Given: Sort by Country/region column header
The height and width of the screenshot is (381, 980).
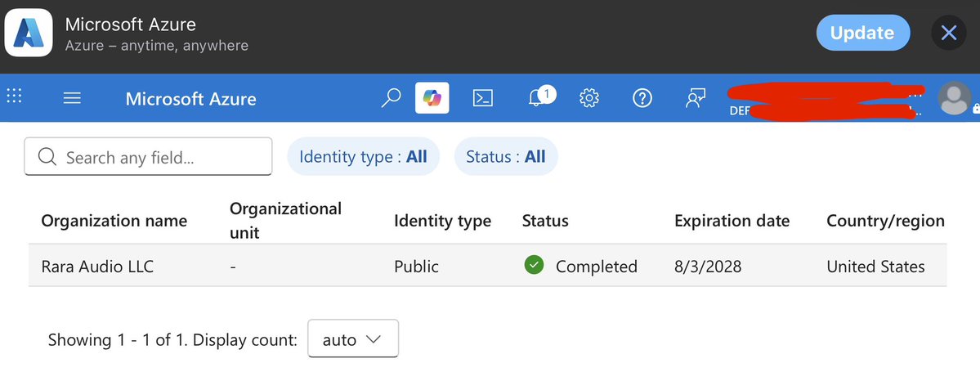Looking at the screenshot, I should (886, 221).
